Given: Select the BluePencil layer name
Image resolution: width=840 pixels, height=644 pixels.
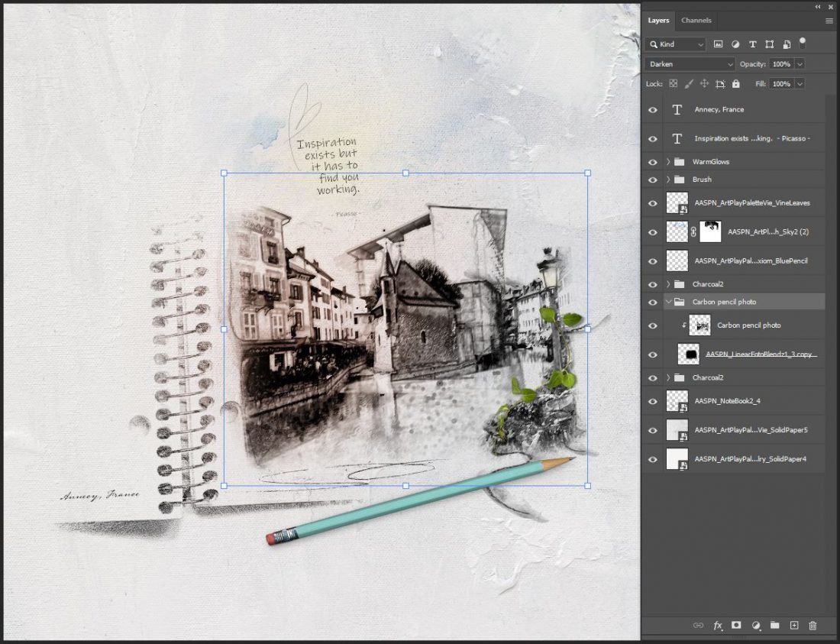Looking at the screenshot, I should coord(751,261).
